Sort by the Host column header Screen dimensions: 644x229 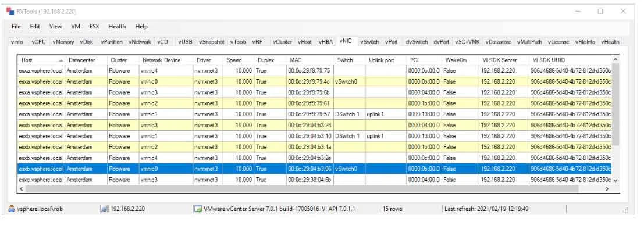click(x=41, y=60)
